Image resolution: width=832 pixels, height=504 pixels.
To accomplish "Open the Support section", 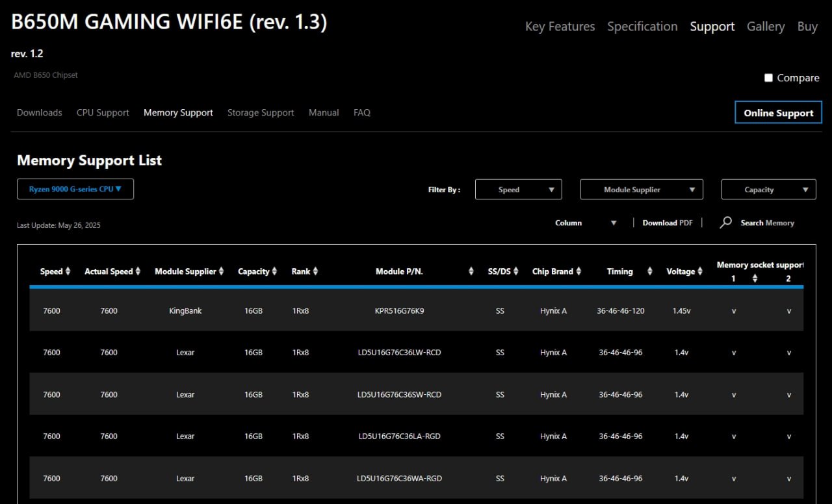I will [712, 27].
